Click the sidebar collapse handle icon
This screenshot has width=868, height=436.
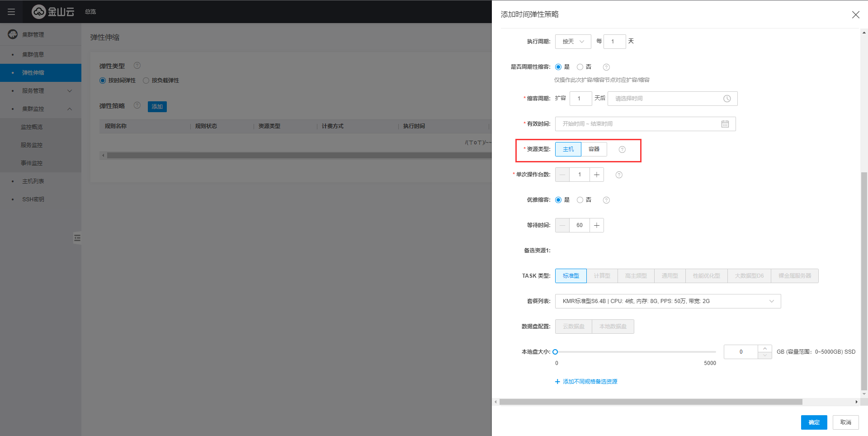click(77, 237)
